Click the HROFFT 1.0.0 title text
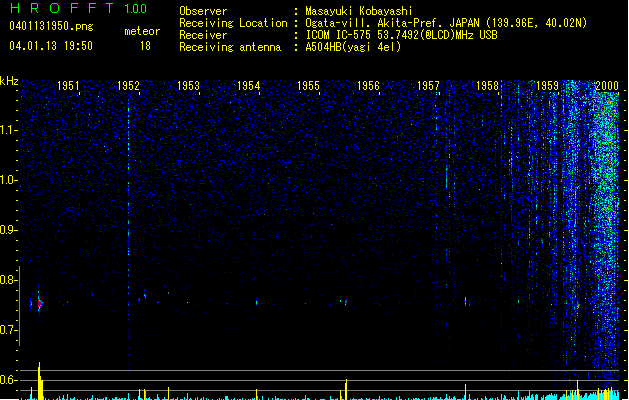Viewport: 629px width, 400px height. [79, 8]
